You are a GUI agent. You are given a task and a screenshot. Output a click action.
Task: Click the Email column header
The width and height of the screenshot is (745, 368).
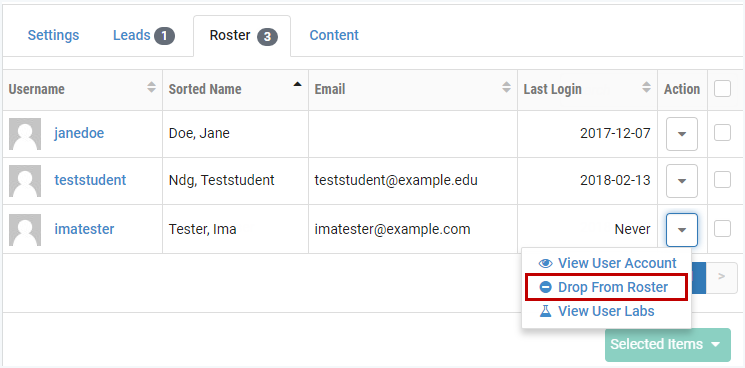point(413,90)
